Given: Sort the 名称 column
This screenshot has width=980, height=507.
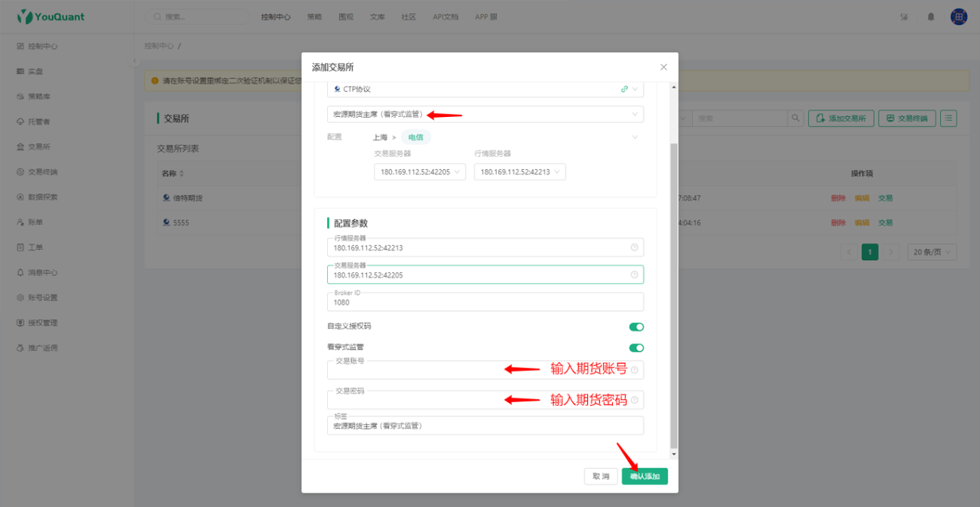Looking at the screenshot, I should 182,174.
